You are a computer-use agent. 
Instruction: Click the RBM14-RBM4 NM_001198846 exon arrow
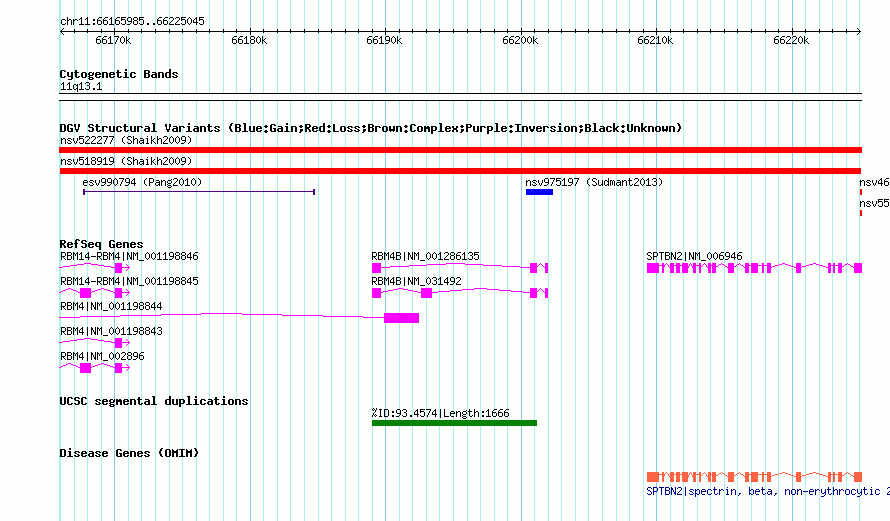coord(122,268)
